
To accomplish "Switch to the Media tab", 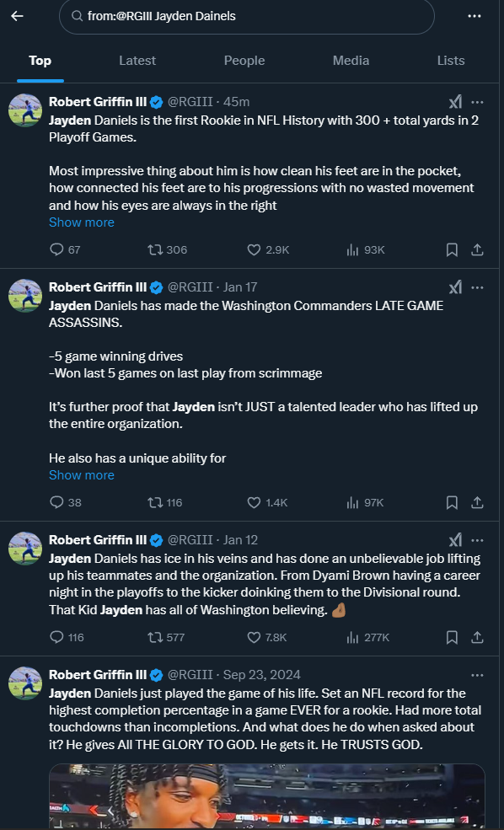I will click(x=351, y=61).
